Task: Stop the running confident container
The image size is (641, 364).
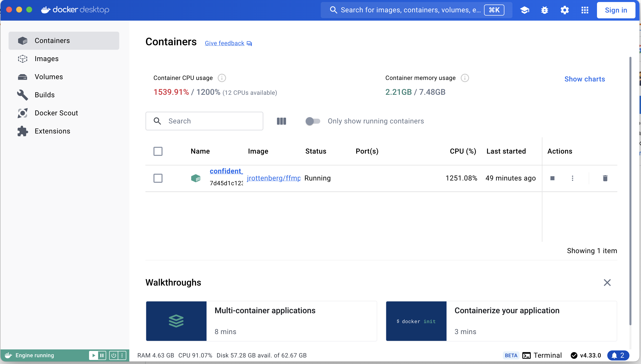Action: (x=552, y=178)
